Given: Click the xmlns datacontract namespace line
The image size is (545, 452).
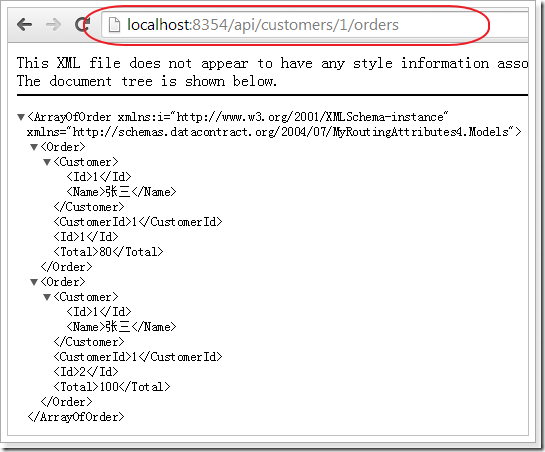Looking at the screenshot, I should [x=274, y=132].
